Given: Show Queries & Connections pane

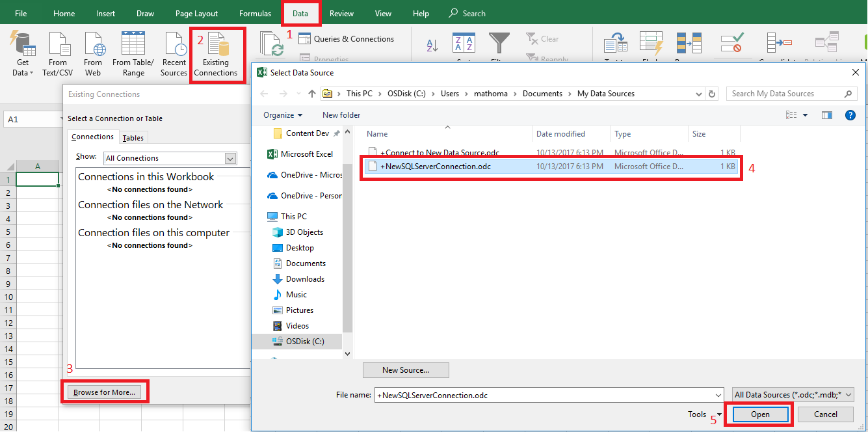Looking at the screenshot, I should pos(348,38).
